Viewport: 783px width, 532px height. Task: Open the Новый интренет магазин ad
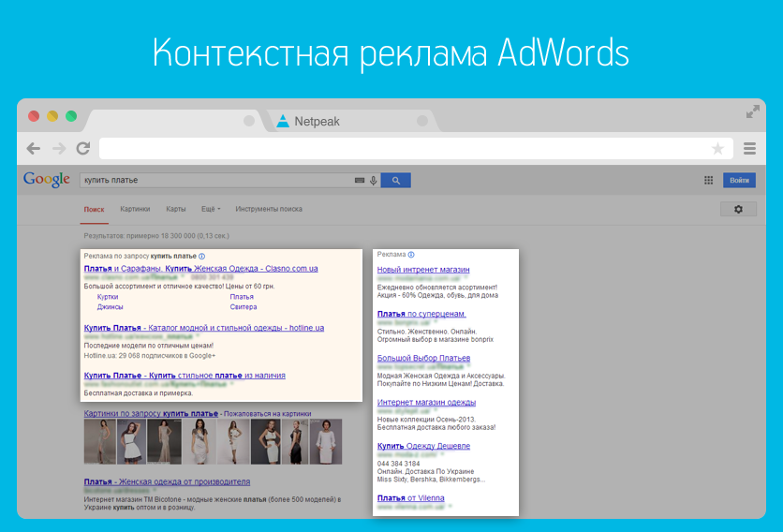pos(423,269)
